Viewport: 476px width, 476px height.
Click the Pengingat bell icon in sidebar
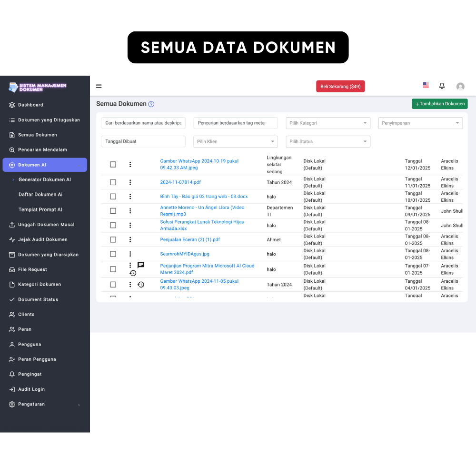point(12,374)
